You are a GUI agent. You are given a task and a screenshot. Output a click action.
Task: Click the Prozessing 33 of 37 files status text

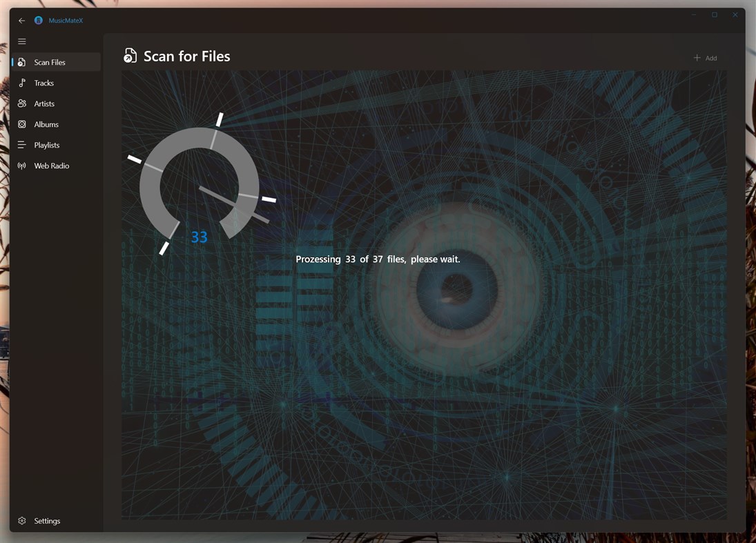coord(378,259)
